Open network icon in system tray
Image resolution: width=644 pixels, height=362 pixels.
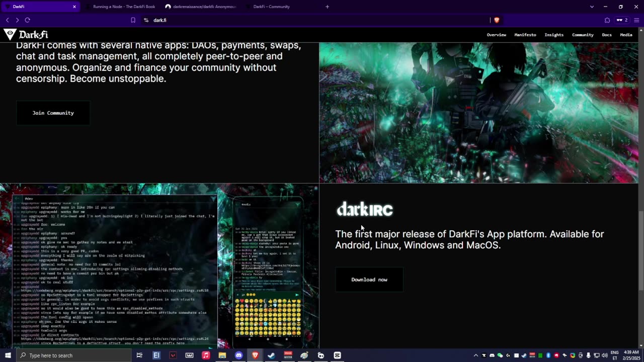click(x=597, y=355)
